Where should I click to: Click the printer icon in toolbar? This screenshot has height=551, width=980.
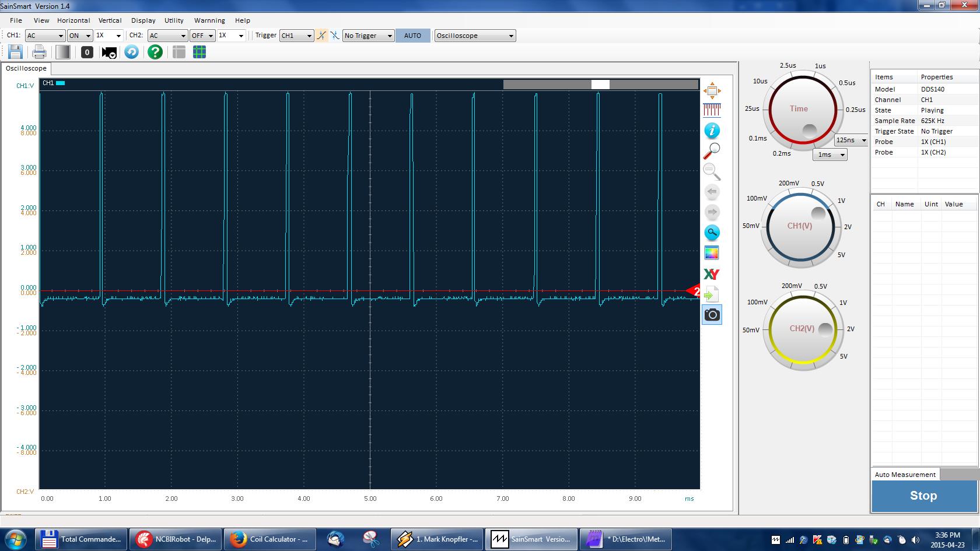(39, 52)
